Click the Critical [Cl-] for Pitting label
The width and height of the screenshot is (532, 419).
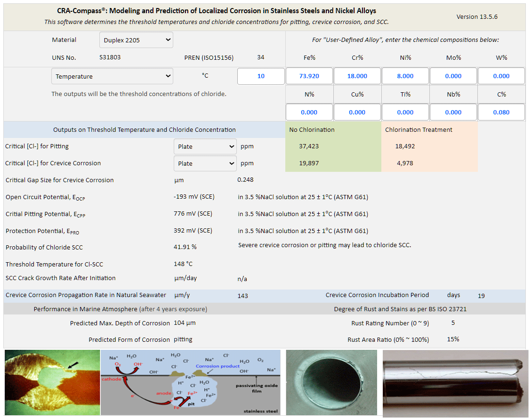click(x=37, y=146)
